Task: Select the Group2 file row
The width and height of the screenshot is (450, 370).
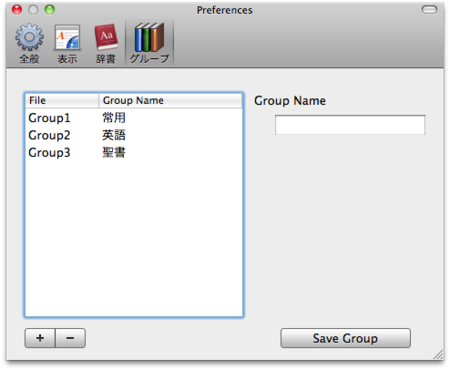Action: pos(134,135)
